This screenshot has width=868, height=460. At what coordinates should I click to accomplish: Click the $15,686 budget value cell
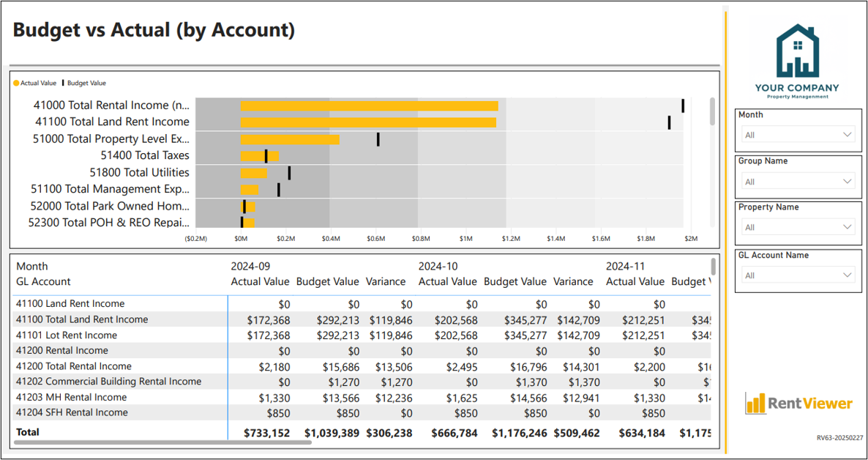(x=343, y=366)
